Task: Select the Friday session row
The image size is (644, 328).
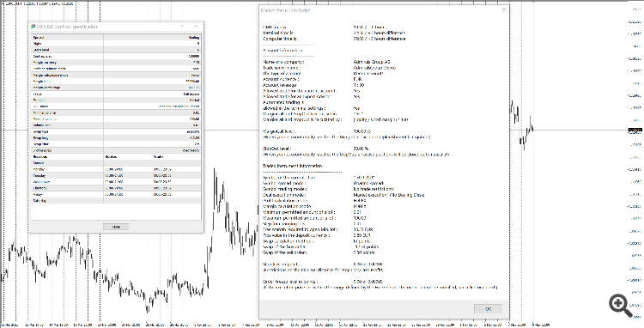Action: click(x=116, y=195)
